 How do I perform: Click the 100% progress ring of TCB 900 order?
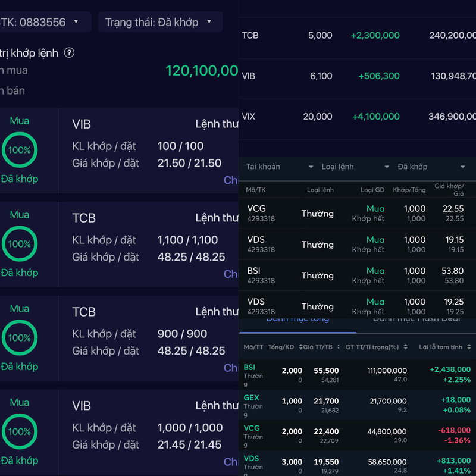click(x=20, y=337)
